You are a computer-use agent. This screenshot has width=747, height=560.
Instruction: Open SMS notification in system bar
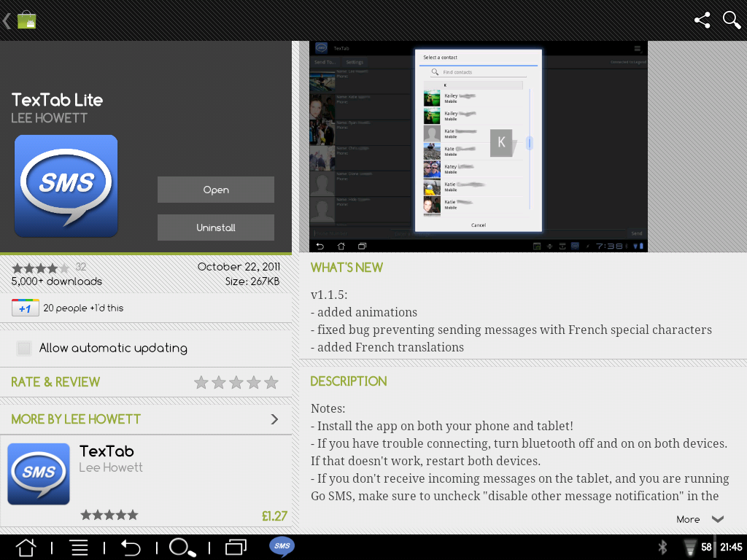click(282, 546)
